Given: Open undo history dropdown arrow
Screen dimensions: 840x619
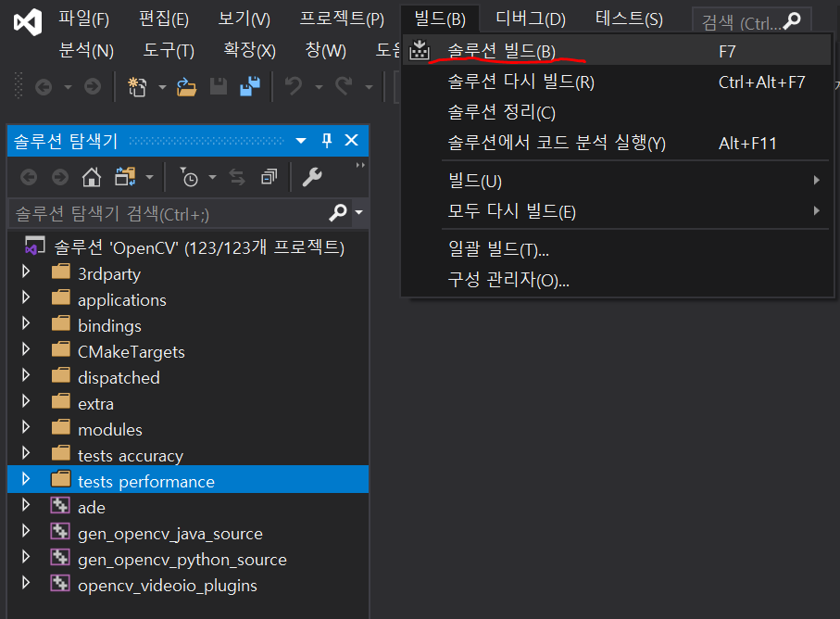Looking at the screenshot, I should 320,87.
